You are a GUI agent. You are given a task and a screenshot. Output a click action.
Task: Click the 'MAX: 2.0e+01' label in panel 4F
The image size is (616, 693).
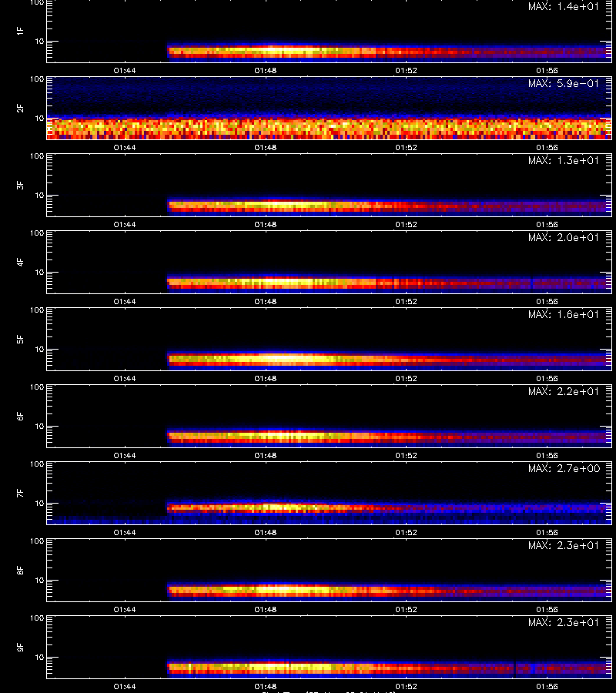pos(564,237)
